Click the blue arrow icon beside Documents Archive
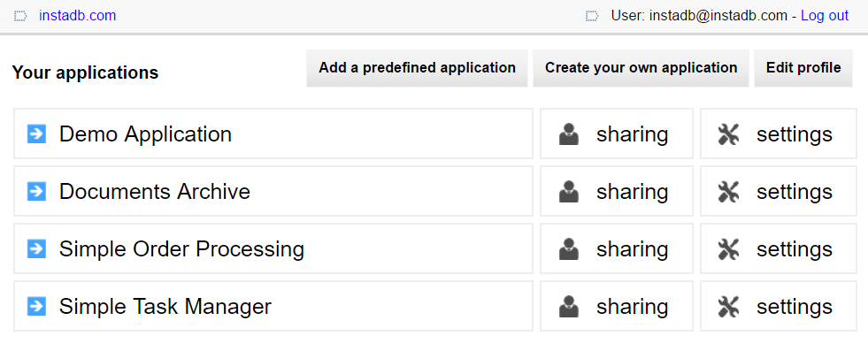The width and height of the screenshot is (868, 351). [36, 191]
